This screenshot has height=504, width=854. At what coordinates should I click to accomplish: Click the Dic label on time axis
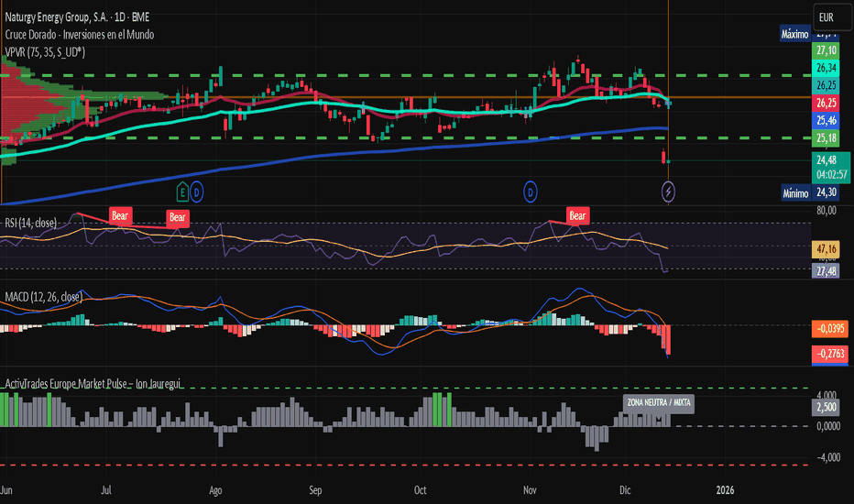(625, 490)
